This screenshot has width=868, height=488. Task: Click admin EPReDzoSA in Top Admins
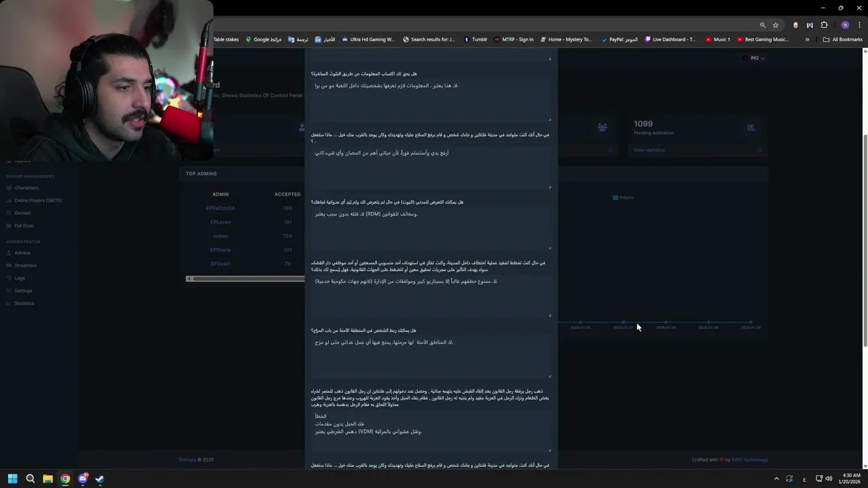tap(220, 209)
